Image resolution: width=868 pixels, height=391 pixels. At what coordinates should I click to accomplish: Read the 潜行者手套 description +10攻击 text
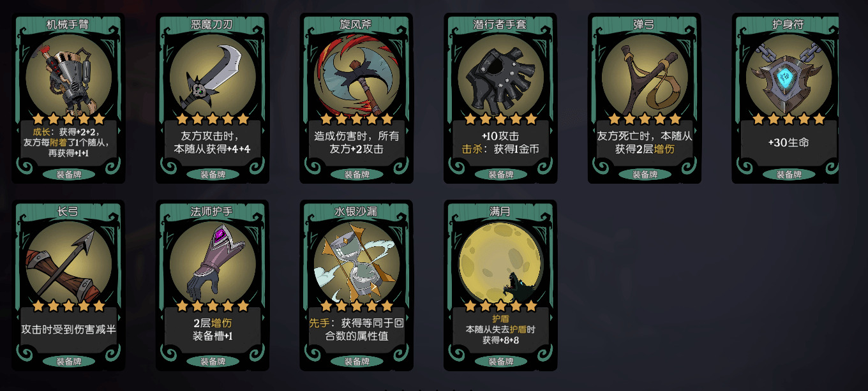click(500, 136)
